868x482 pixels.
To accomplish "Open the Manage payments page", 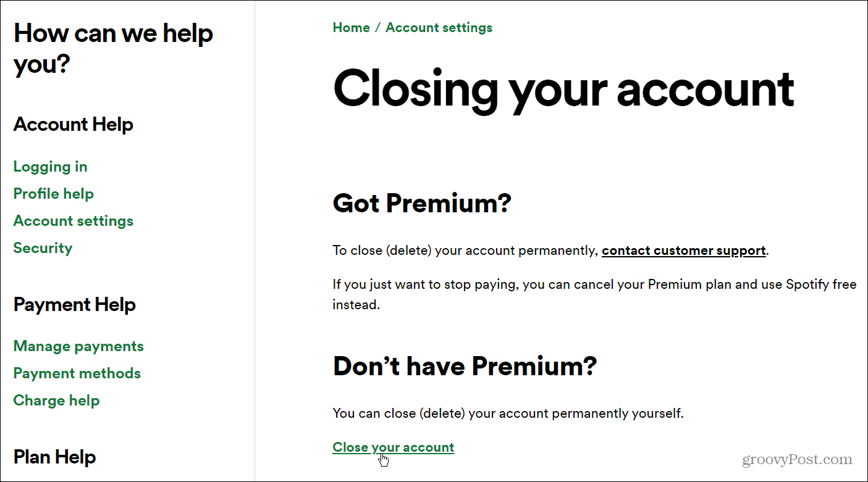I will pos(78,346).
